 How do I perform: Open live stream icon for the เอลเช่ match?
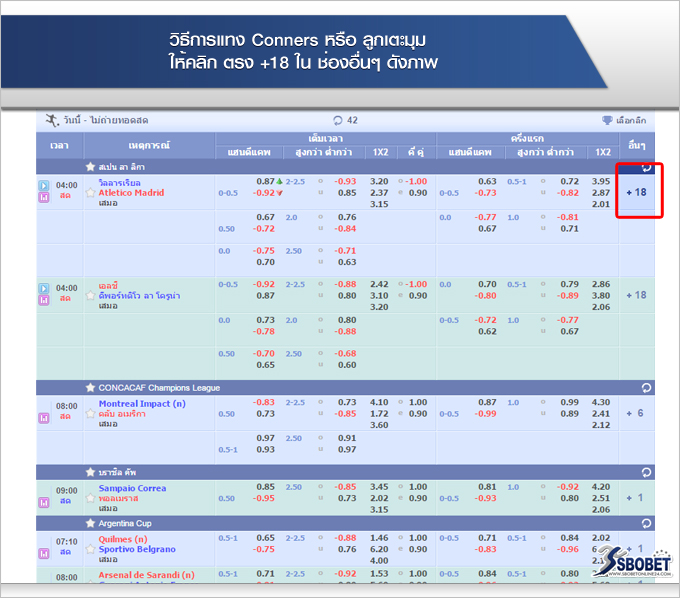(x=44, y=288)
